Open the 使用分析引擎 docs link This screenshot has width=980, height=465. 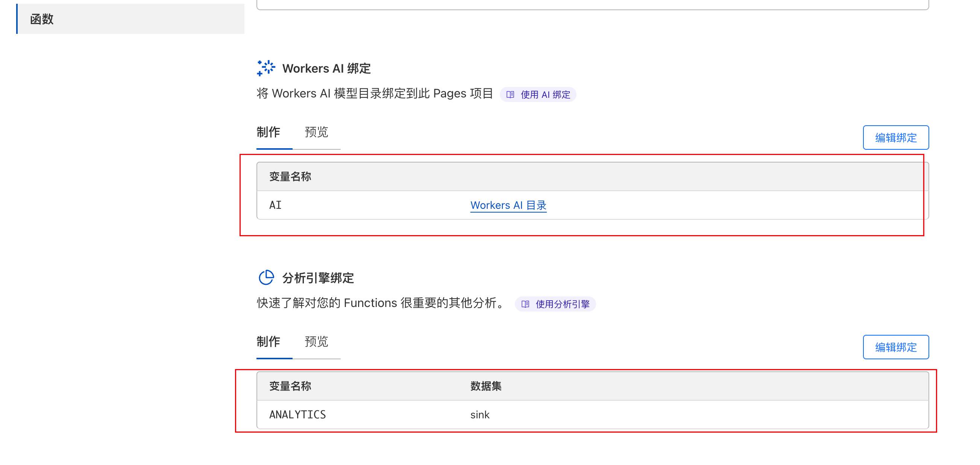click(x=555, y=304)
